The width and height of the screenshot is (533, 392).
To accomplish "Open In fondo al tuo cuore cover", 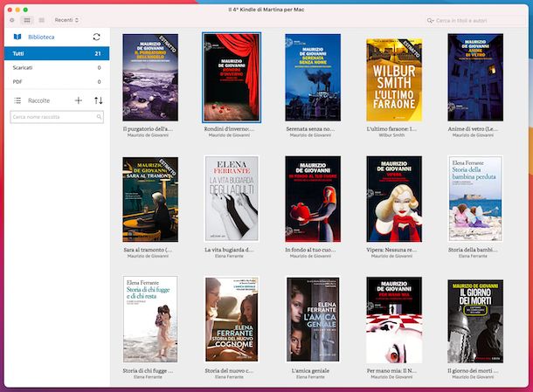I will 313,199.
